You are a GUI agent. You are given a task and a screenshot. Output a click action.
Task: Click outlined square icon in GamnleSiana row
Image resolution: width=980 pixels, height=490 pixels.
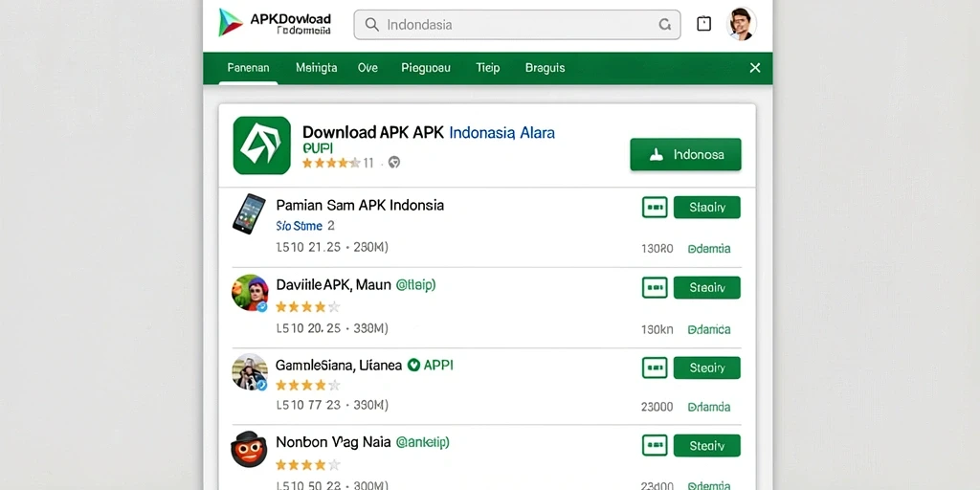655,368
